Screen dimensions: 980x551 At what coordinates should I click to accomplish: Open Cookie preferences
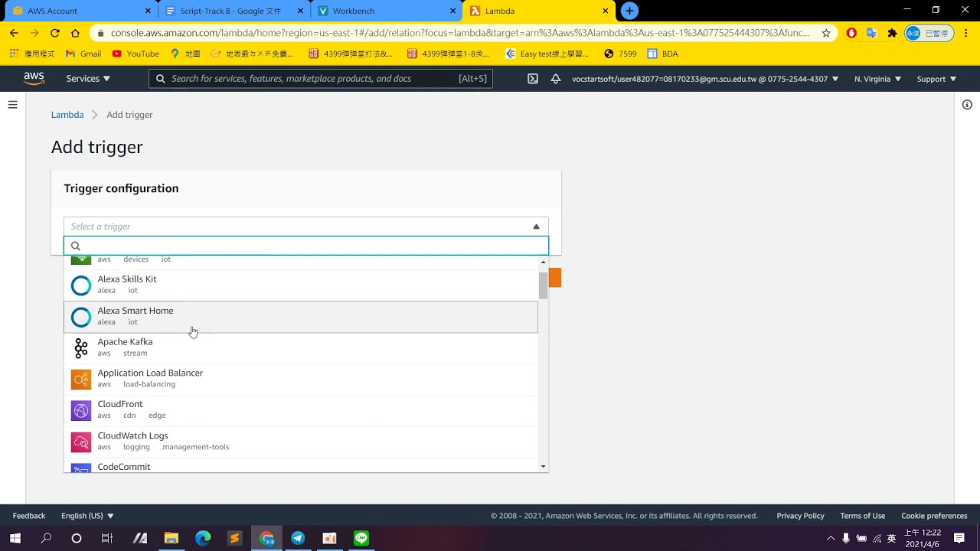click(934, 516)
